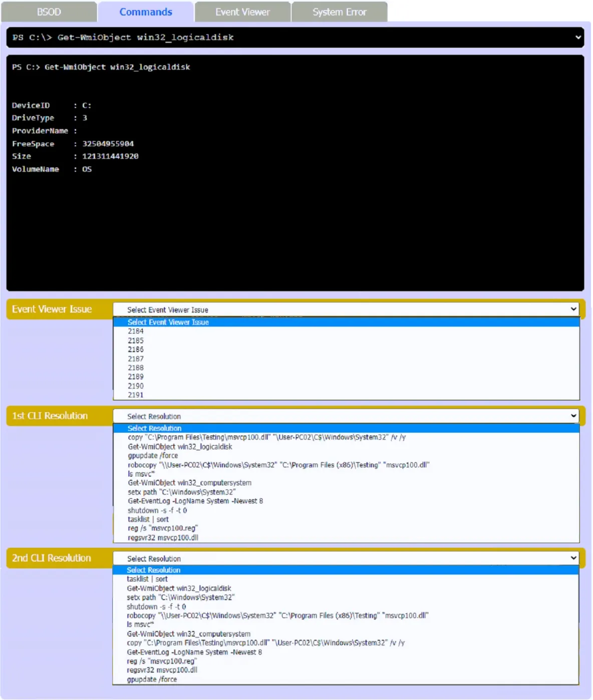Pick regsvr32 msvcp100.dll in 1st CLI list
Image resolution: width=593 pixels, height=700 pixels.
(346, 538)
